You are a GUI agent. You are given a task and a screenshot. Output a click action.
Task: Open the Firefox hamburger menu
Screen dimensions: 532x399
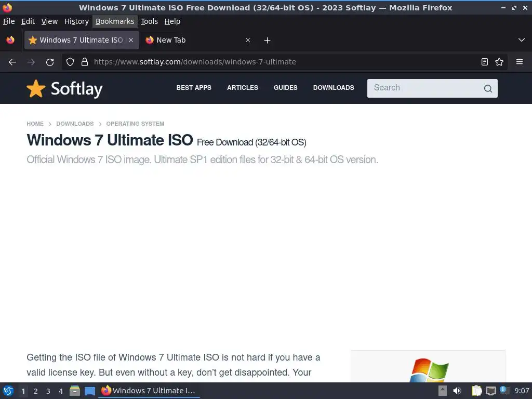tap(520, 62)
